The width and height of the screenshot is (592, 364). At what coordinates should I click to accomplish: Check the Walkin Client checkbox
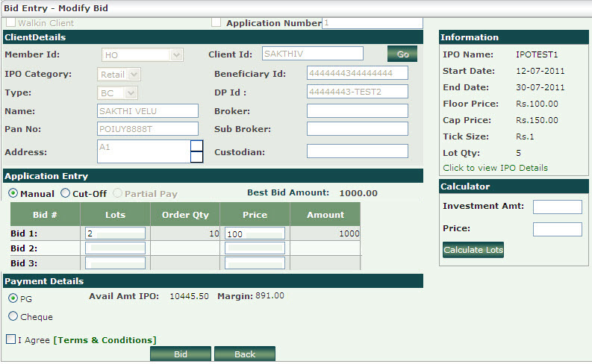[10, 23]
